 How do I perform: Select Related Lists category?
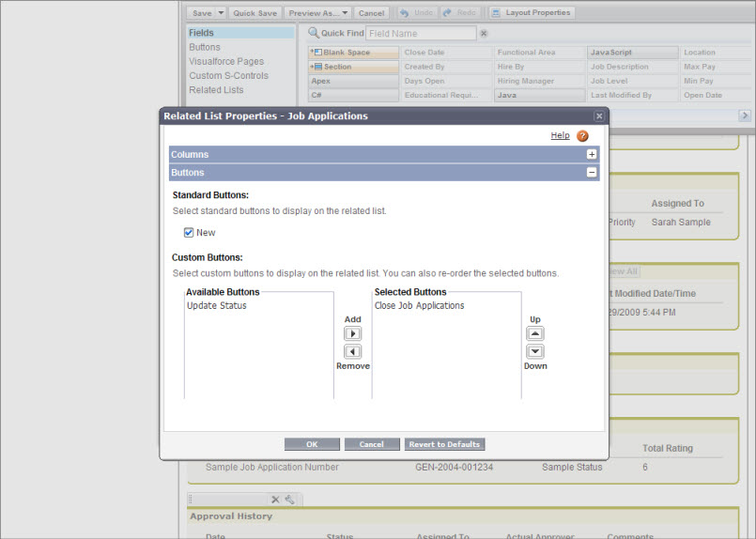(x=216, y=89)
